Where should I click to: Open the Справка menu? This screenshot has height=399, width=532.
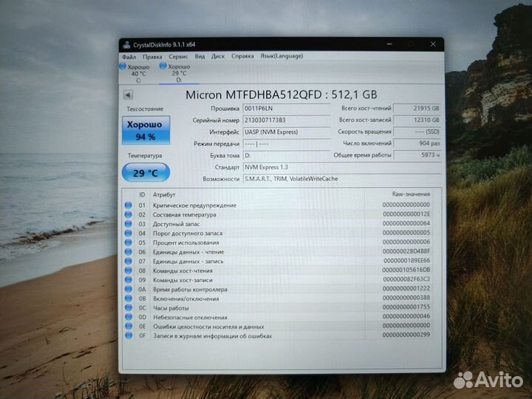click(242, 56)
